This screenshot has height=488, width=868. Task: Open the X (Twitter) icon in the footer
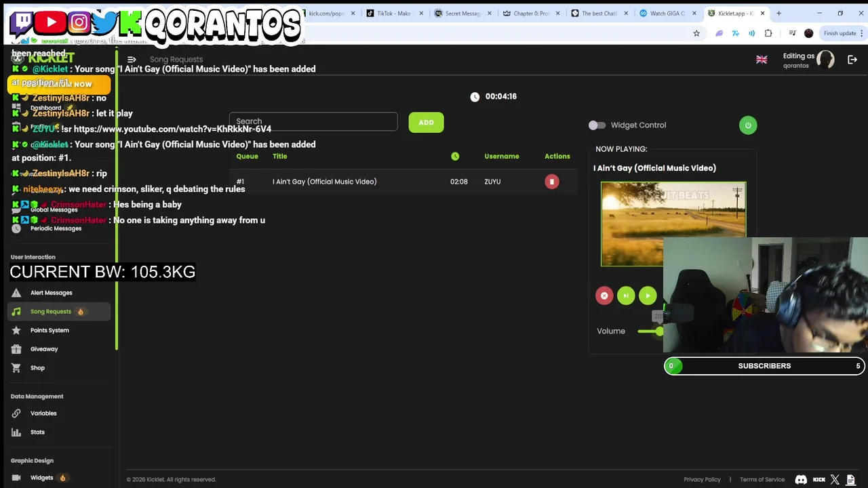coord(835,480)
